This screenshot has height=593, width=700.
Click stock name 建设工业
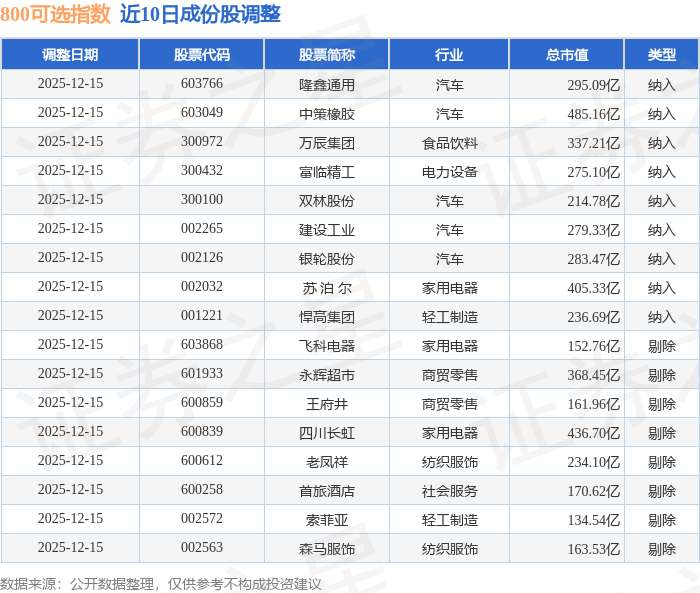pos(327,230)
